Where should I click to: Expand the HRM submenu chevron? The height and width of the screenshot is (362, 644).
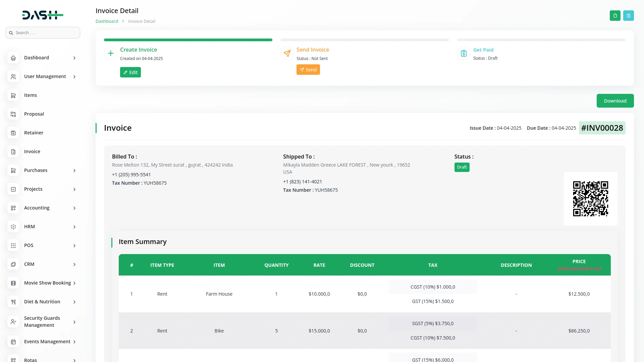pyautogui.click(x=74, y=227)
